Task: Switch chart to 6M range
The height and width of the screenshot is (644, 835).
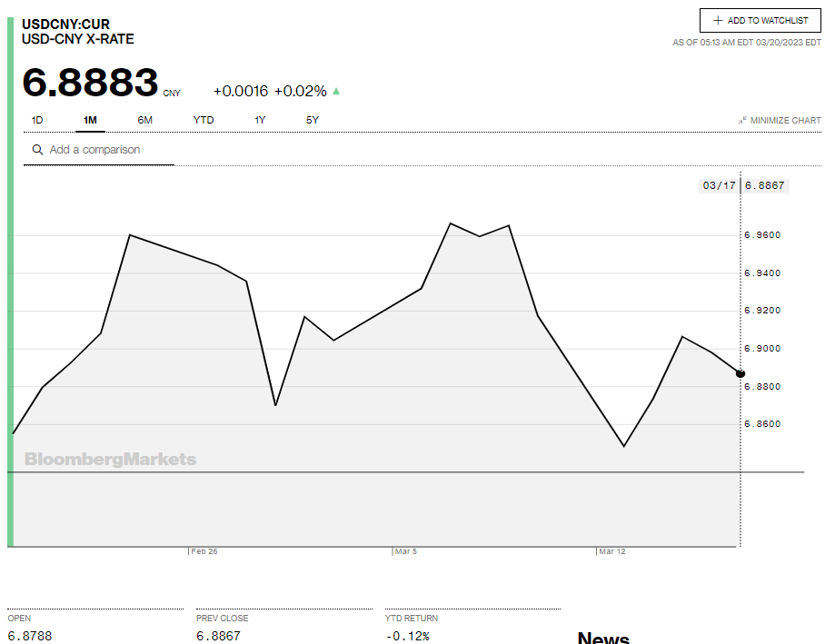Action: pos(145,120)
